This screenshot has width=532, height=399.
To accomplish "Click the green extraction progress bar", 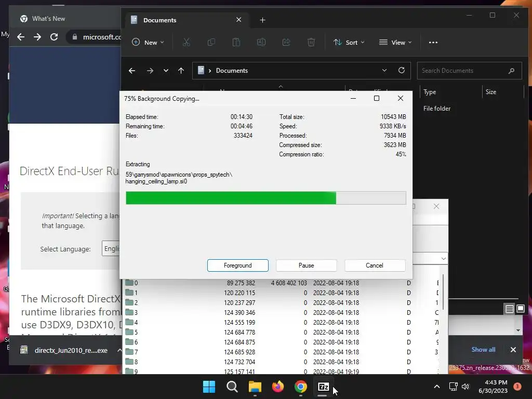I will (x=265, y=198).
